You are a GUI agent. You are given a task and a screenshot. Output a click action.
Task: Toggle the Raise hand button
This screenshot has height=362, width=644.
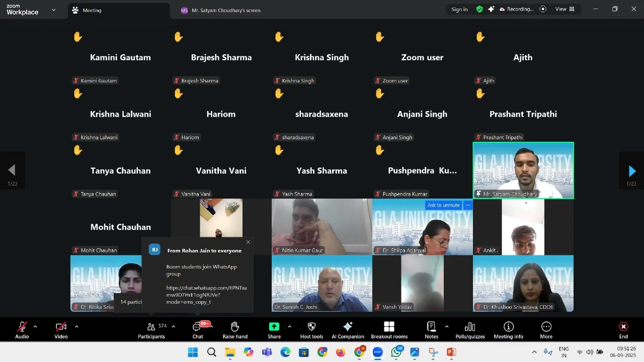coord(235,330)
